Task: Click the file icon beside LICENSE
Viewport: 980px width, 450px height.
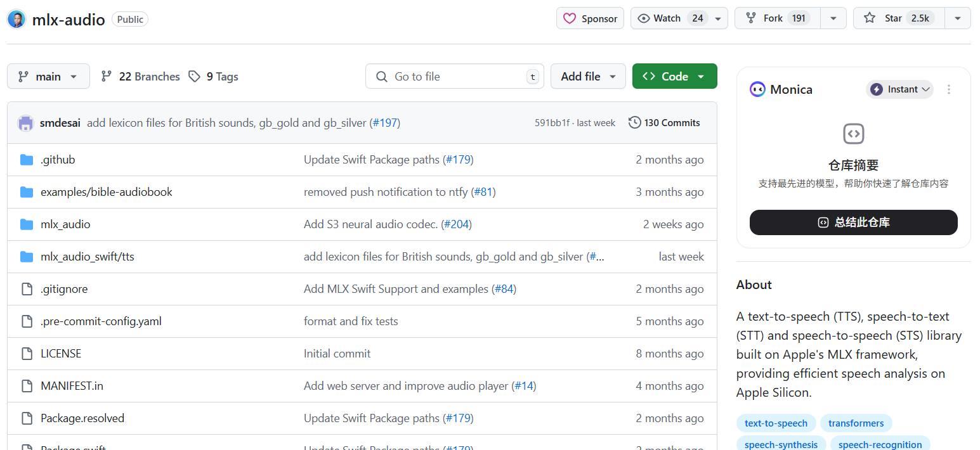Action: click(x=27, y=354)
